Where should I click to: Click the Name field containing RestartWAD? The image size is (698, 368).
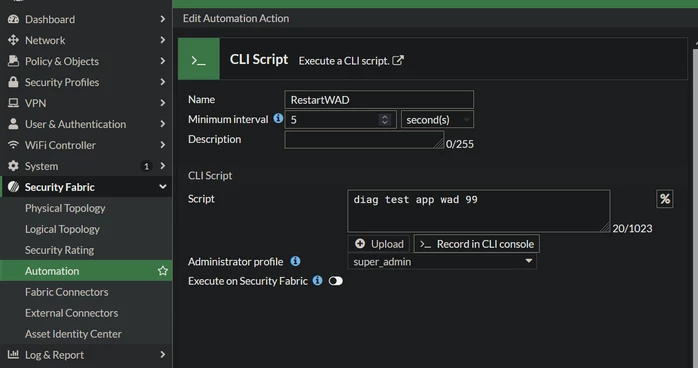click(x=379, y=100)
